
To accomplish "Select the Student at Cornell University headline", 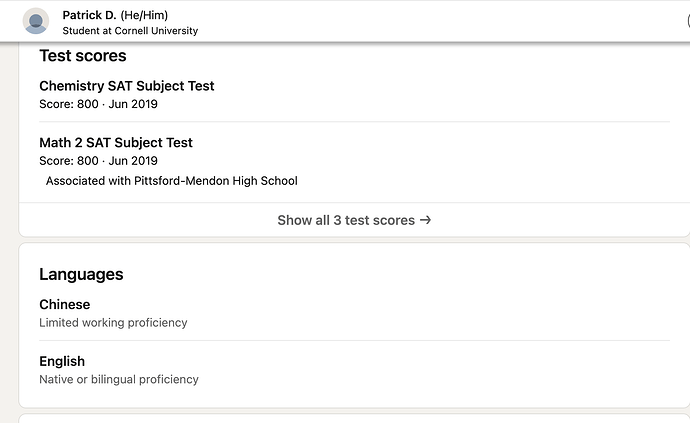I will click(130, 31).
